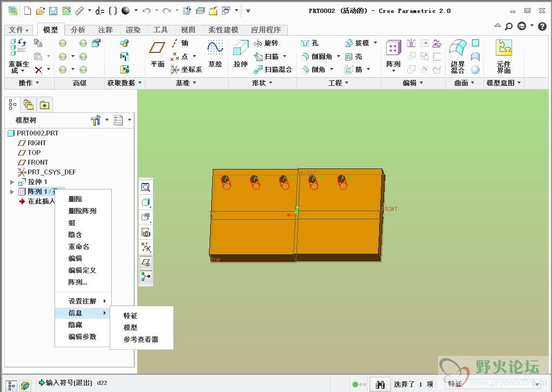This screenshot has height=392, width=552.
Task: Toggle spin center display icon
Action: click(x=146, y=277)
